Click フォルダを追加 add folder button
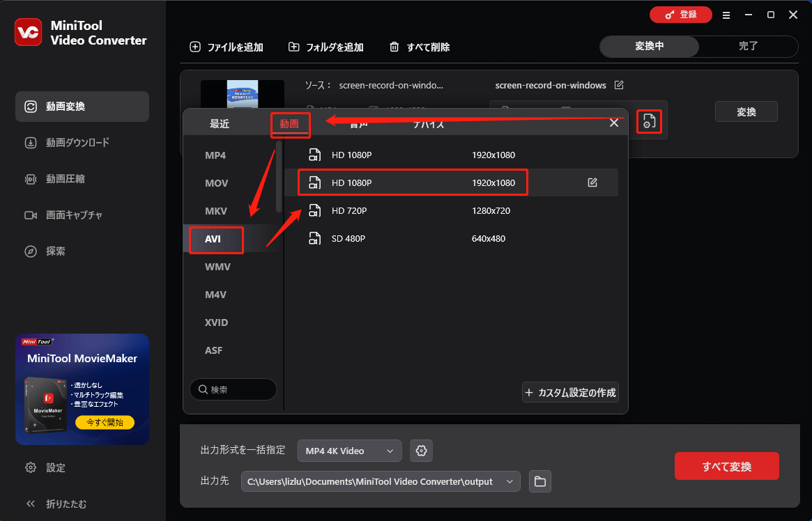The width and height of the screenshot is (812, 521). [325, 47]
